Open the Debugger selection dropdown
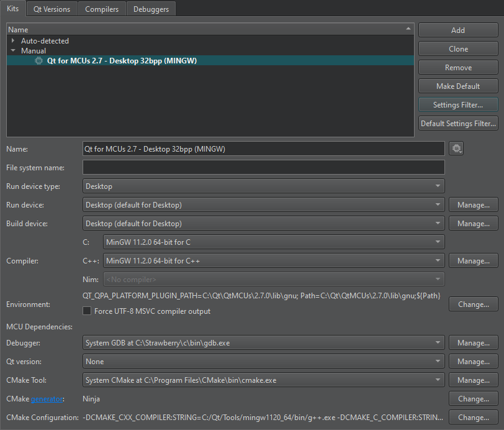The height and width of the screenshot is (430, 504). point(263,343)
